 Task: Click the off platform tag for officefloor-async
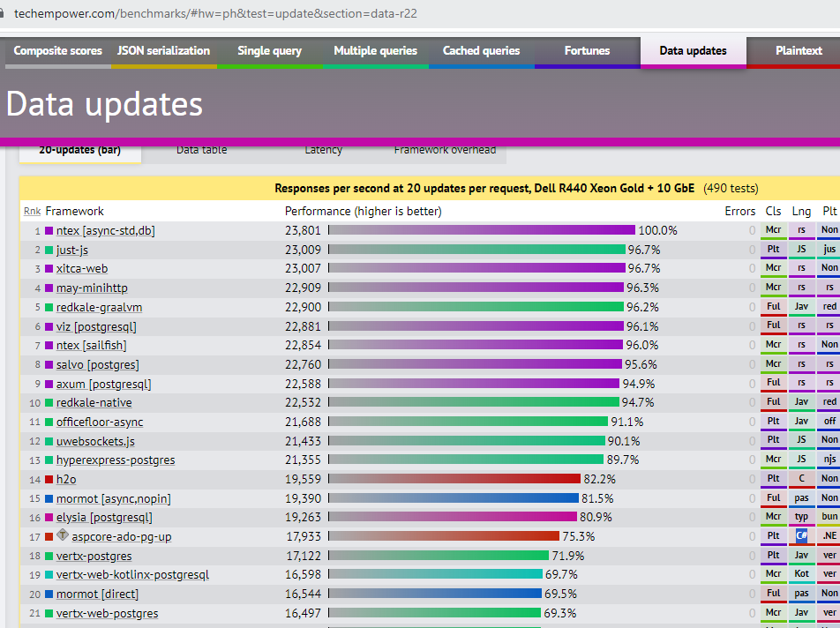829,422
